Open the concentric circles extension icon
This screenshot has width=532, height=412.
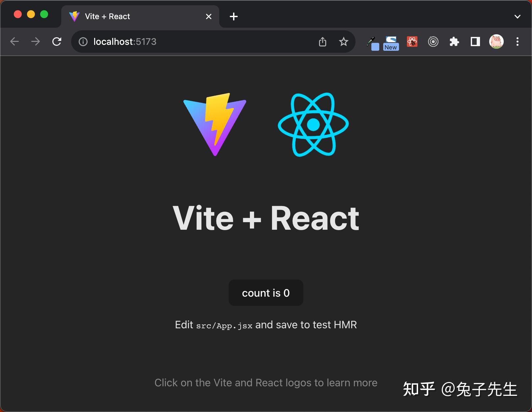(x=433, y=42)
